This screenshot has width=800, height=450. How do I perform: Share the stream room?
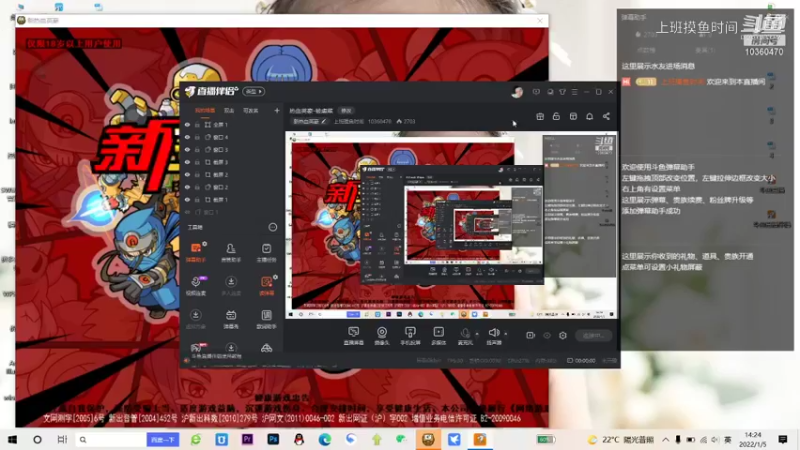coord(606,116)
